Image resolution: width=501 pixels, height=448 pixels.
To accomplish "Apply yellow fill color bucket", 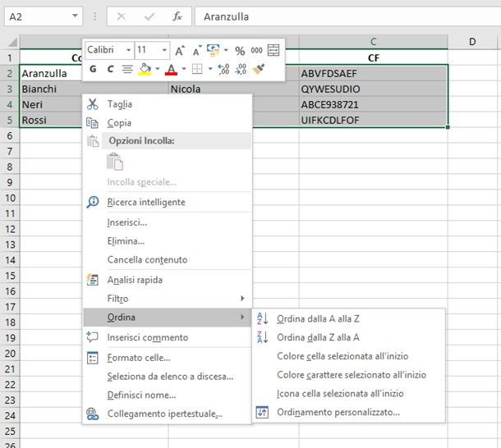I will pos(145,69).
